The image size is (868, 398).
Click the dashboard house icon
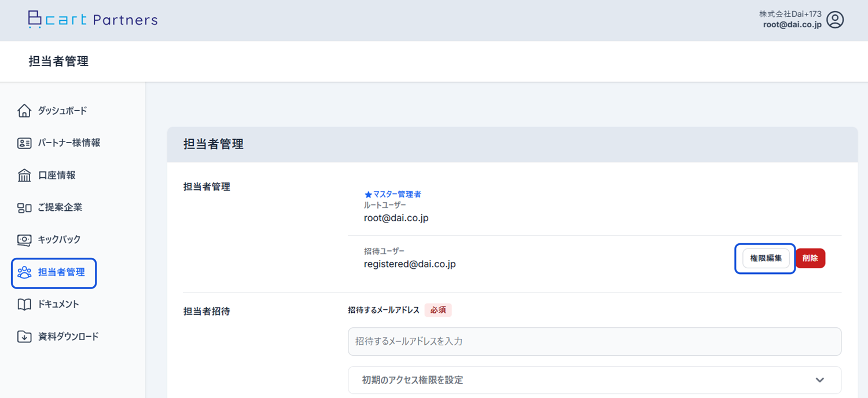click(24, 111)
